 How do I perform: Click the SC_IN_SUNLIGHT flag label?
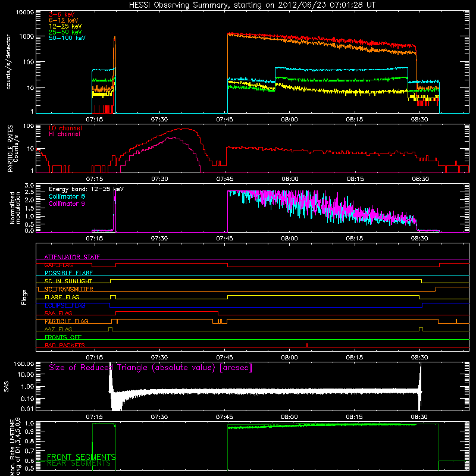point(68,281)
